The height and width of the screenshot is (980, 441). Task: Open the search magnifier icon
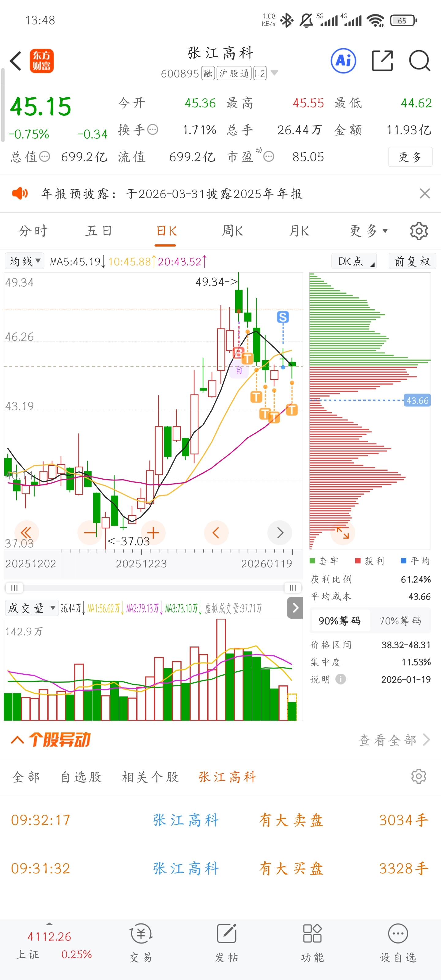[420, 61]
